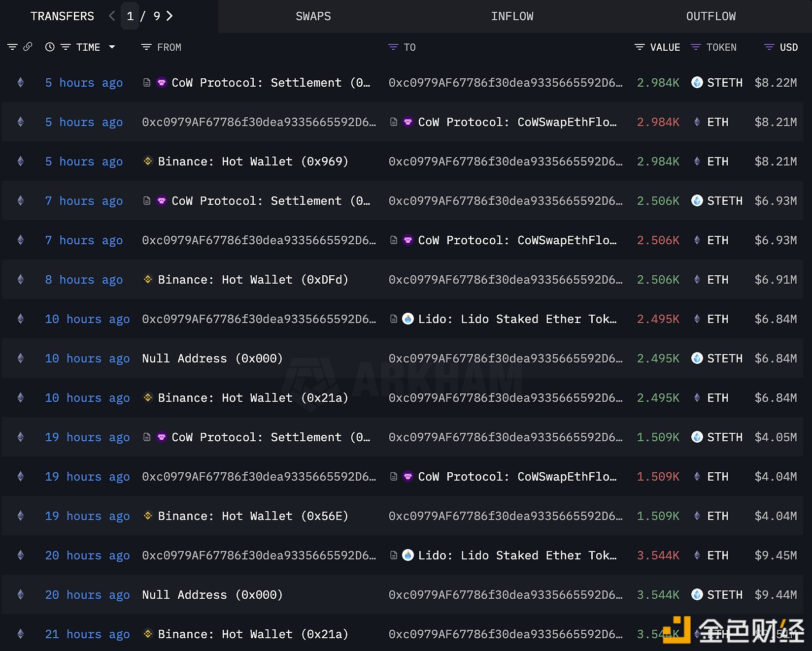Click the page number 1 input field
Viewport: 812px width, 651px height.
click(130, 16)
